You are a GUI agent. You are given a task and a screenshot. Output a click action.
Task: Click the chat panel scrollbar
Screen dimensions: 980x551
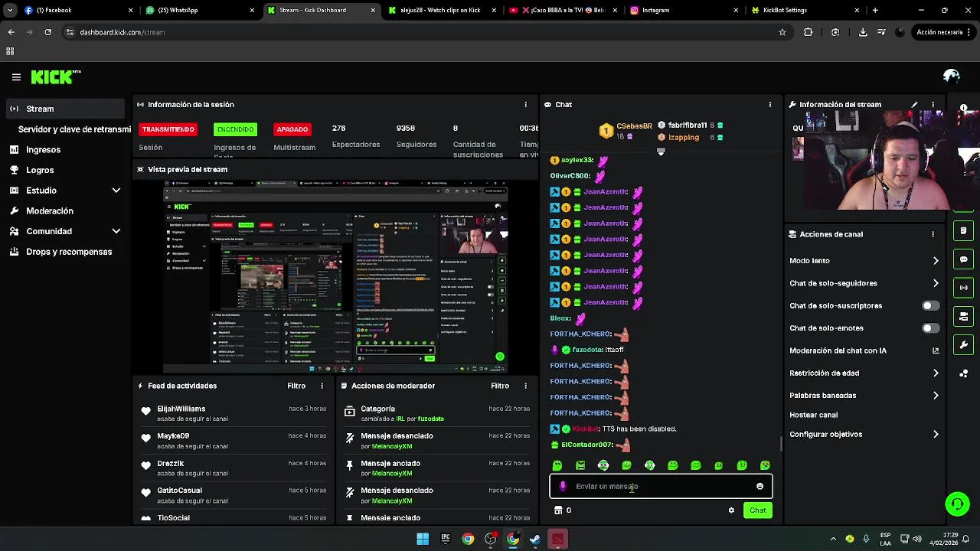[781, 444]
